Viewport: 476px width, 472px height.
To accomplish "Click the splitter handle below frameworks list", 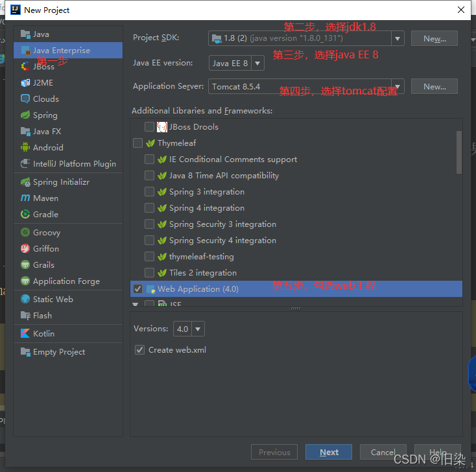I will pos(296,309).
